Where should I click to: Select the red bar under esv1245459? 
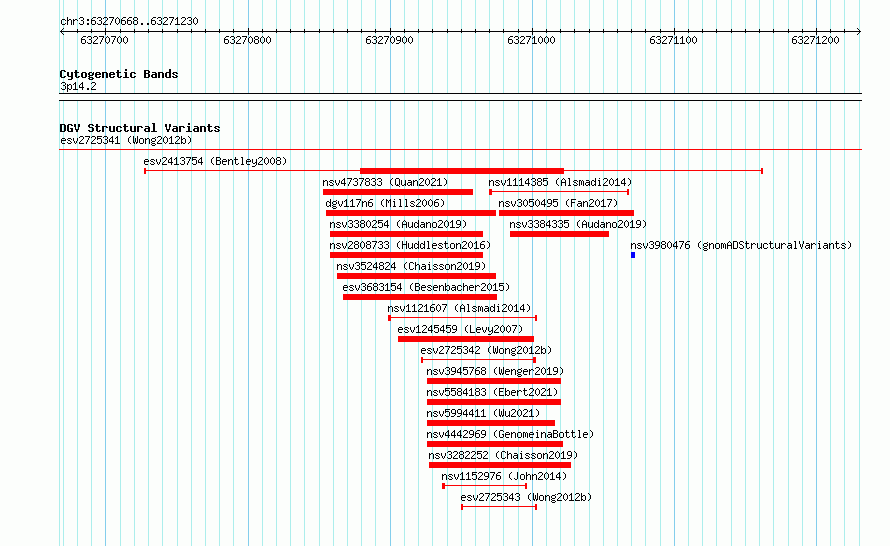[466, 339]
